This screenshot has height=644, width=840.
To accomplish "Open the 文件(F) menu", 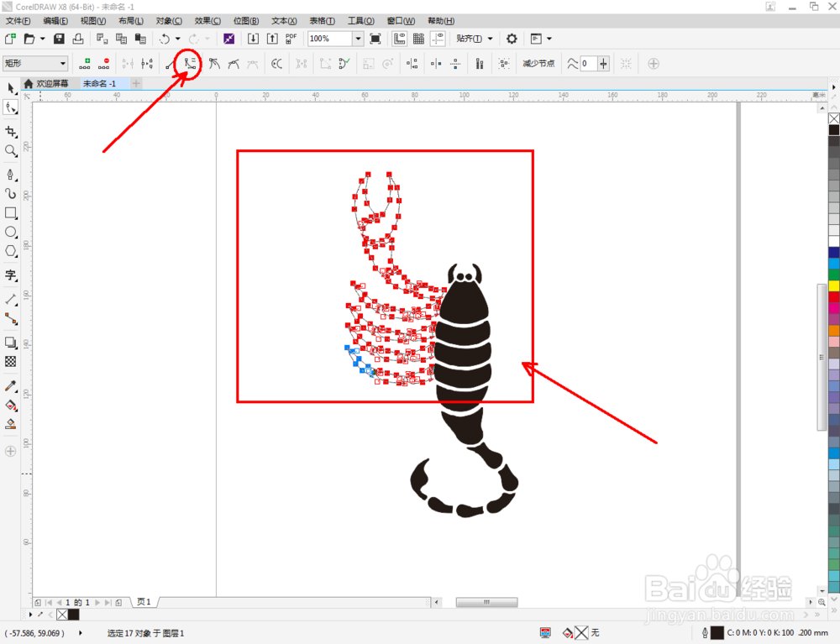I will tap(18, 21).
